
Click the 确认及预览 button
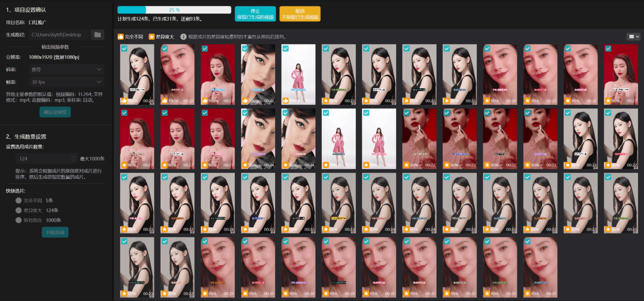pos(55,112)
